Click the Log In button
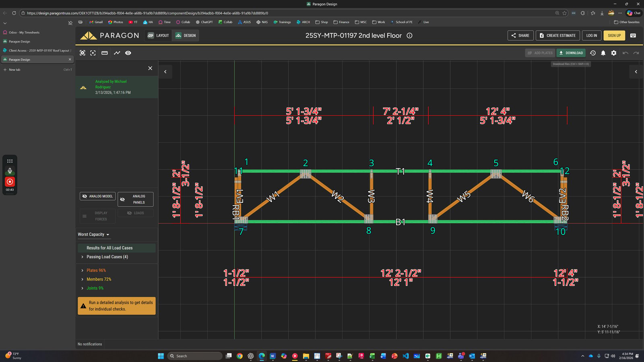The height and width of the screenshot is (362, 644). (592, 35)
